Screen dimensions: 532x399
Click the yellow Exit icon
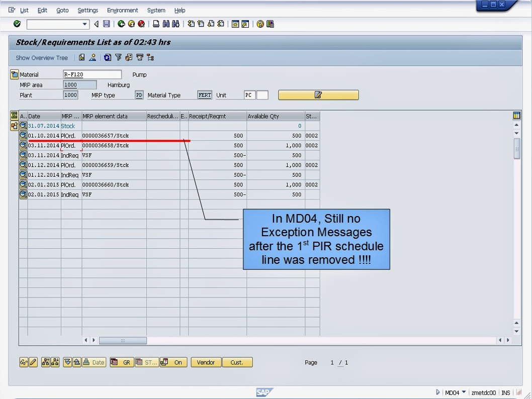[x=131, y=24]
